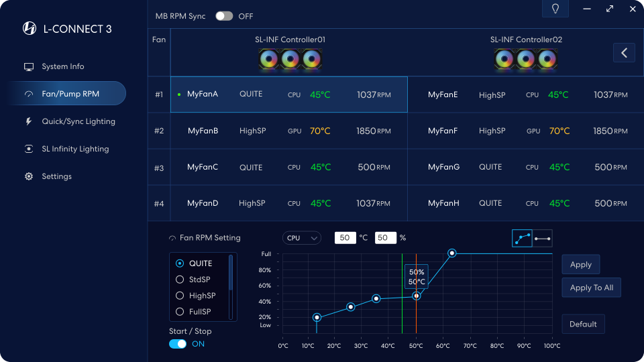Choose the StdSP fan profile
Image resolution: width=644 pixels, height=362 pixels.
(x=180, y=280)
